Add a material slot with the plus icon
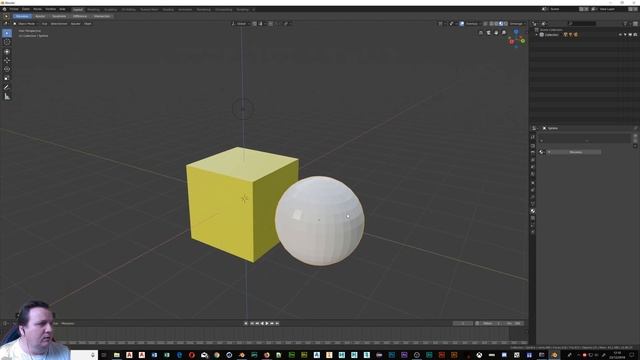 (x=635, y=136)
